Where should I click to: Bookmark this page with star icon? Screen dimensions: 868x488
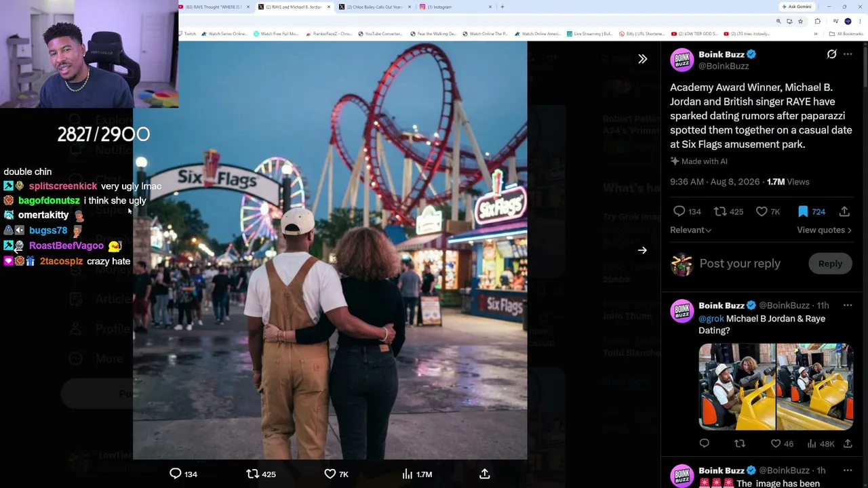tap(800, 21)
